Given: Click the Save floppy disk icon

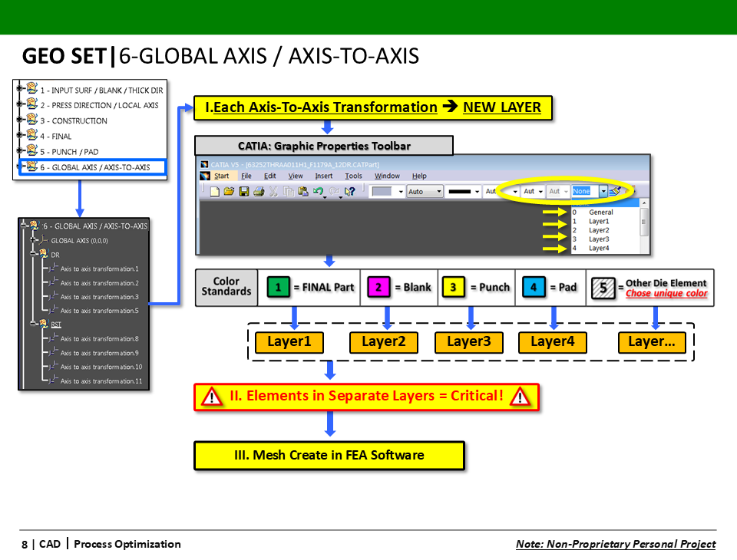Looking at the screenshot, I should coord(244,191).
